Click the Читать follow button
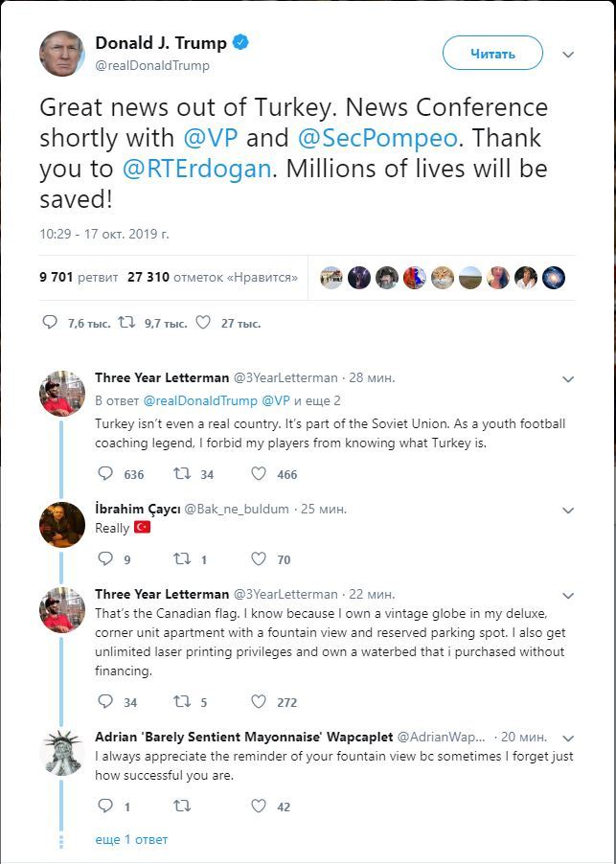 [x=492, y=54]
